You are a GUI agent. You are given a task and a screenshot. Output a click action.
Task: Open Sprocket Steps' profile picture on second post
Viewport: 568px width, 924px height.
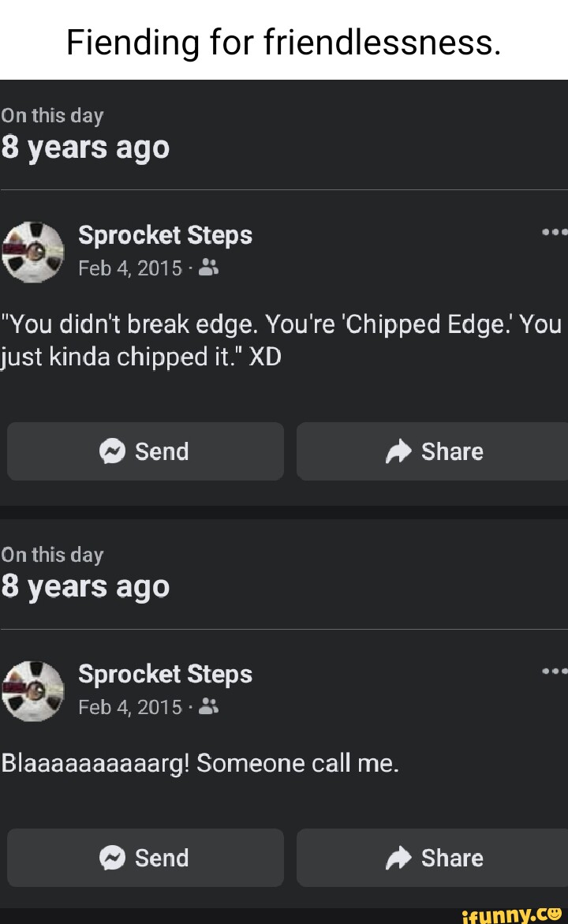(x=33, y=693)
